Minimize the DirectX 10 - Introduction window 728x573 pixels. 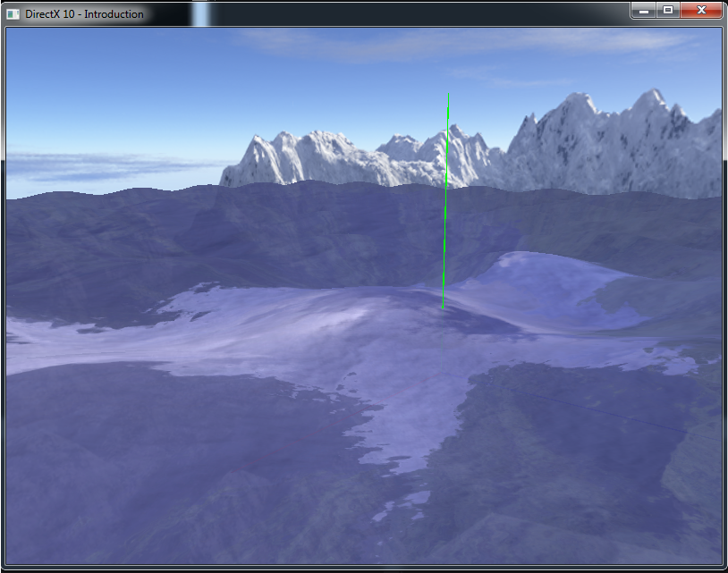coord(644,10)
